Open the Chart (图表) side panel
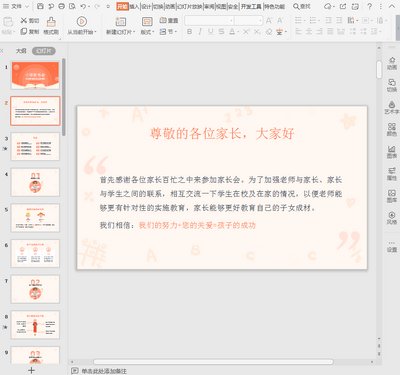This screenshot has height=375, width=400. (x=392, y=152)
